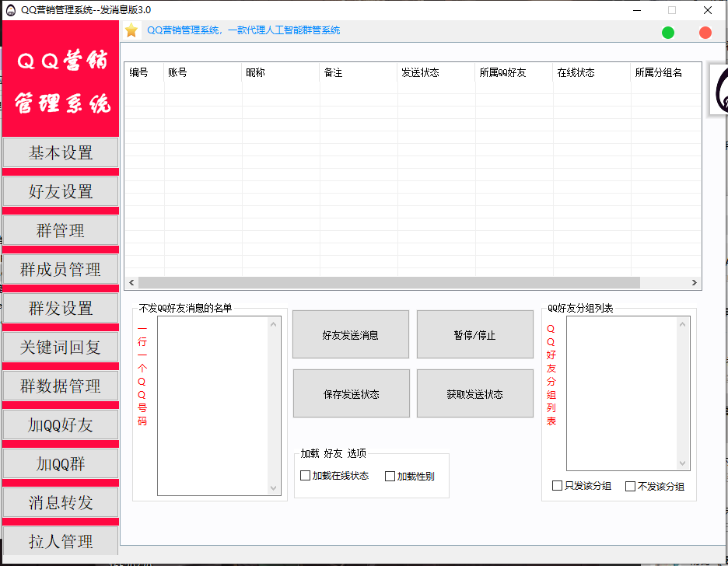Select 群成员管理 in sidebar
The height and width of the screenshot is (566, 728).
coord(61,270)
